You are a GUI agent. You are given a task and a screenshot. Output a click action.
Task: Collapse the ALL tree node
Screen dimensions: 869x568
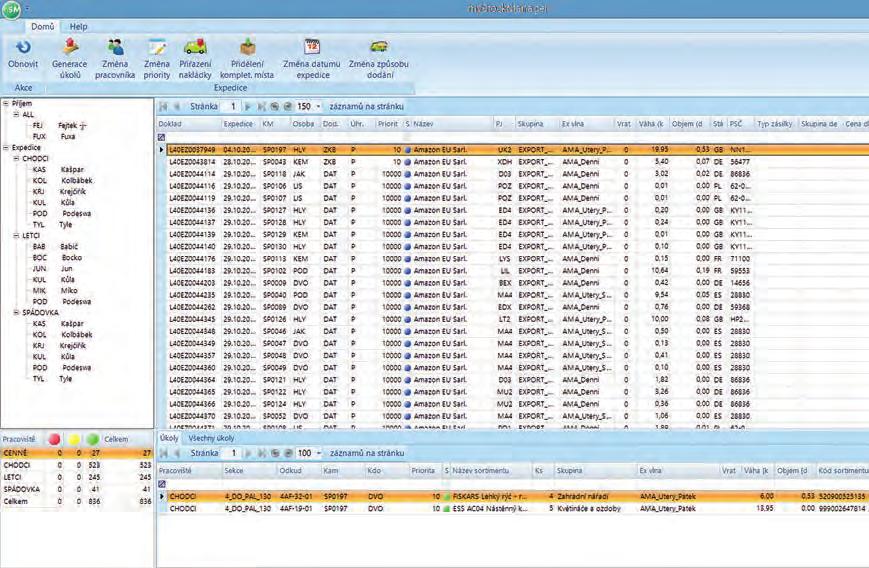click(x=16, y=114)
